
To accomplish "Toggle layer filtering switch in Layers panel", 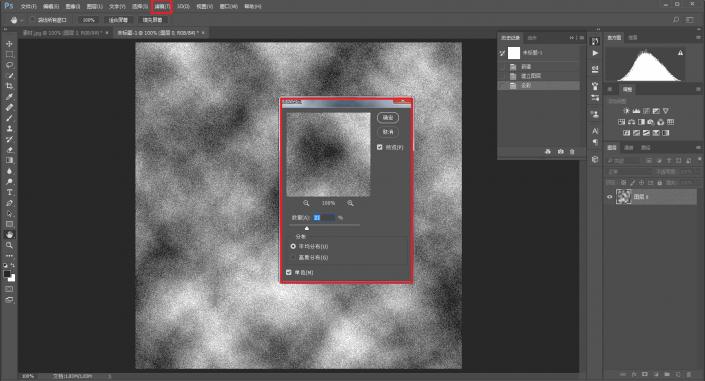I will coord(699,160).
